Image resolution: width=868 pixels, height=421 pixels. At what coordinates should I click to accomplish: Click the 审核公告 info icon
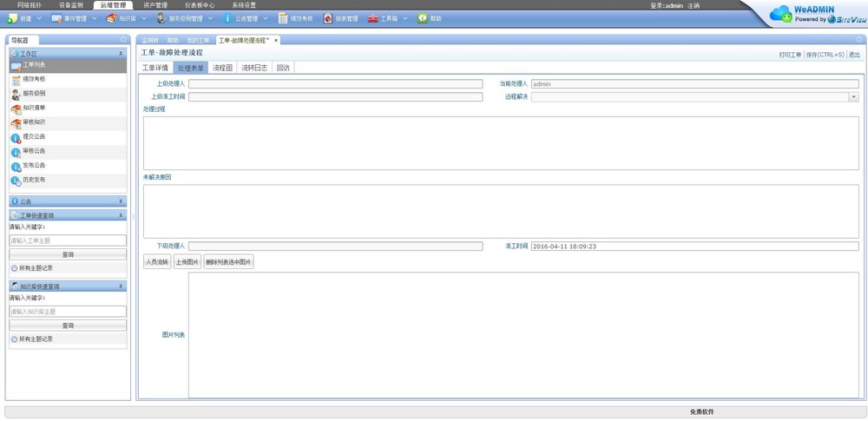(16, 152)
